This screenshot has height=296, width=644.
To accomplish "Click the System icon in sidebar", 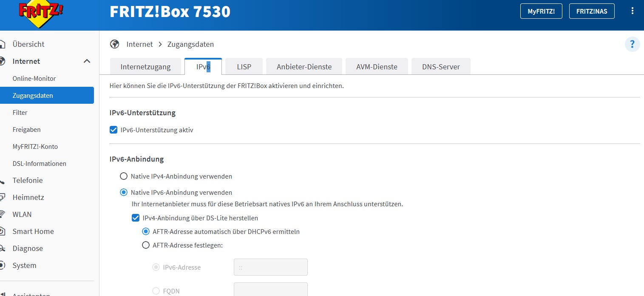I will pyautogui.click(x=2, y=265).
